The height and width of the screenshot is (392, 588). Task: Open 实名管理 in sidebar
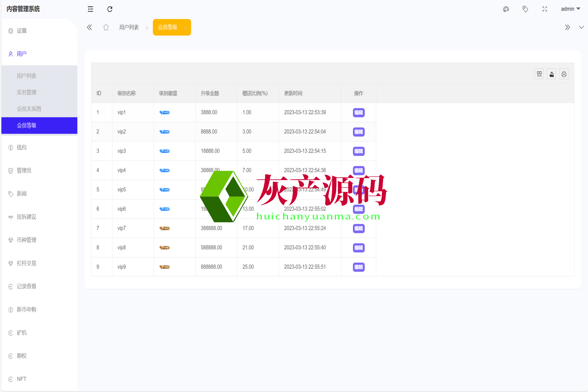(x=26, y=93)
